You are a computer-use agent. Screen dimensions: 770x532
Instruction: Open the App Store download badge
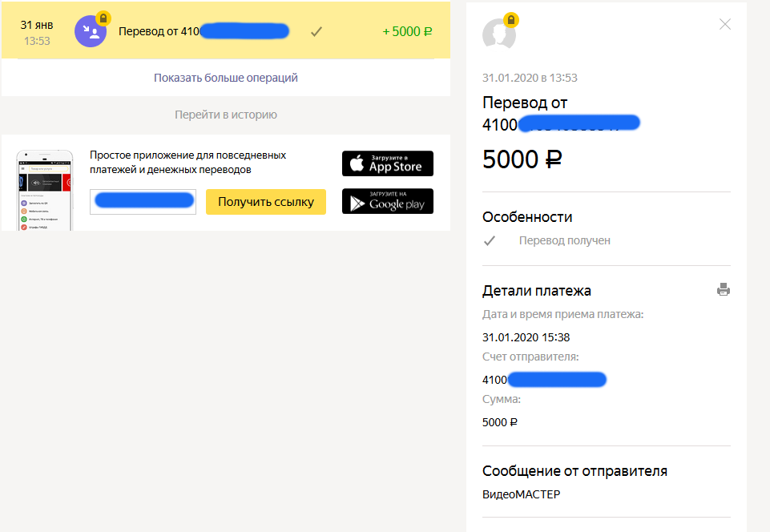[x=388, y=163]
